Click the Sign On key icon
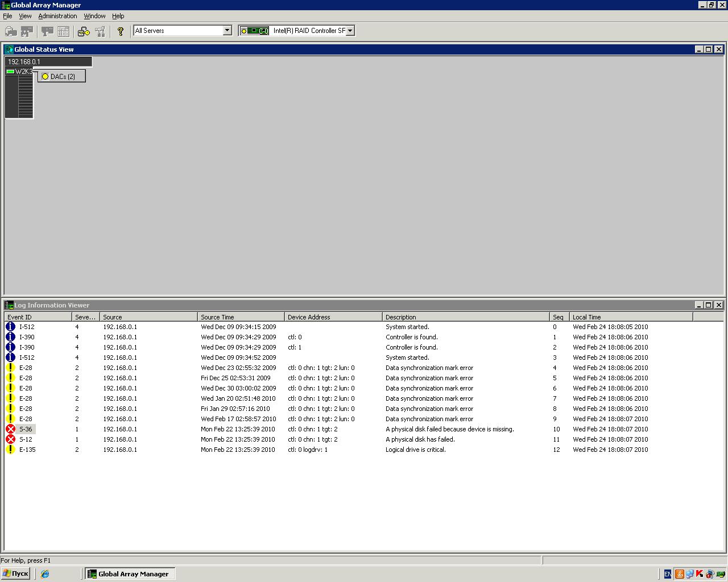728x582 pixels. tap(84, 31)
